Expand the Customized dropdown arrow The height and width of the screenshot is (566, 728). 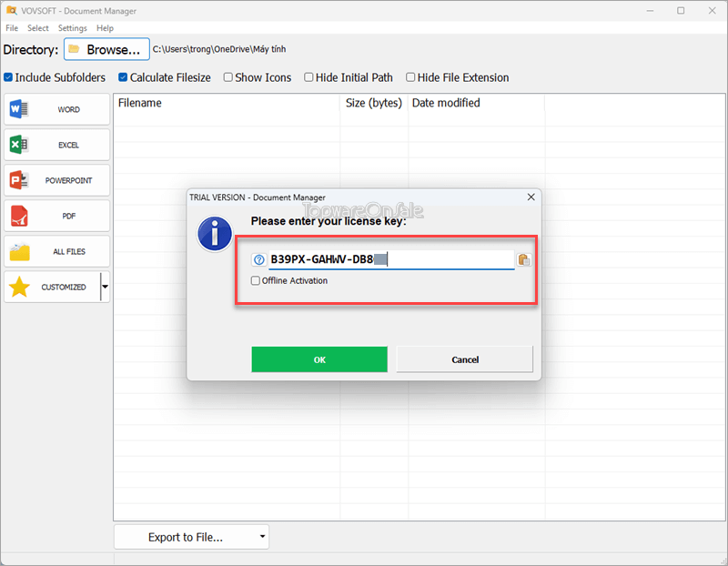point(106,287)
